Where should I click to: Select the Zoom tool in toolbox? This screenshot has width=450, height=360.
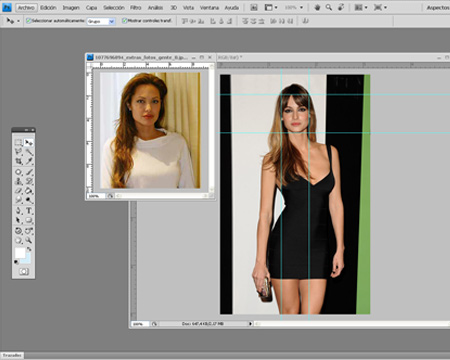(29, 240)
